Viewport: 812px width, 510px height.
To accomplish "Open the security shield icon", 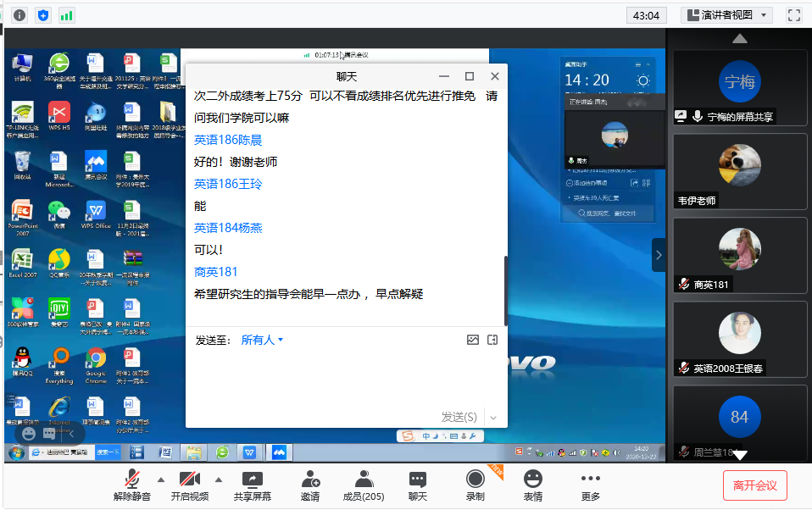I will point(43,15).
